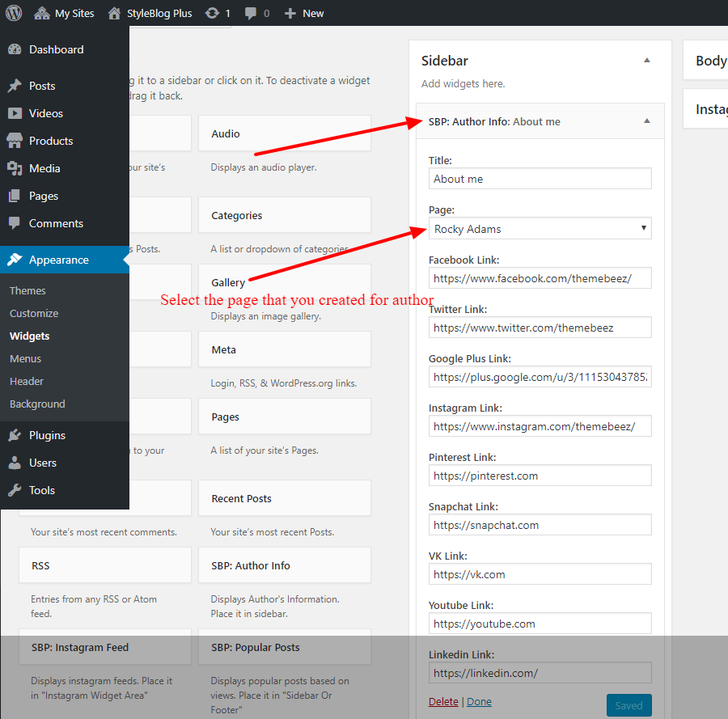Screen dimensions: 728x719
Task: Select the Audio available widget
Action: point(285,133)
